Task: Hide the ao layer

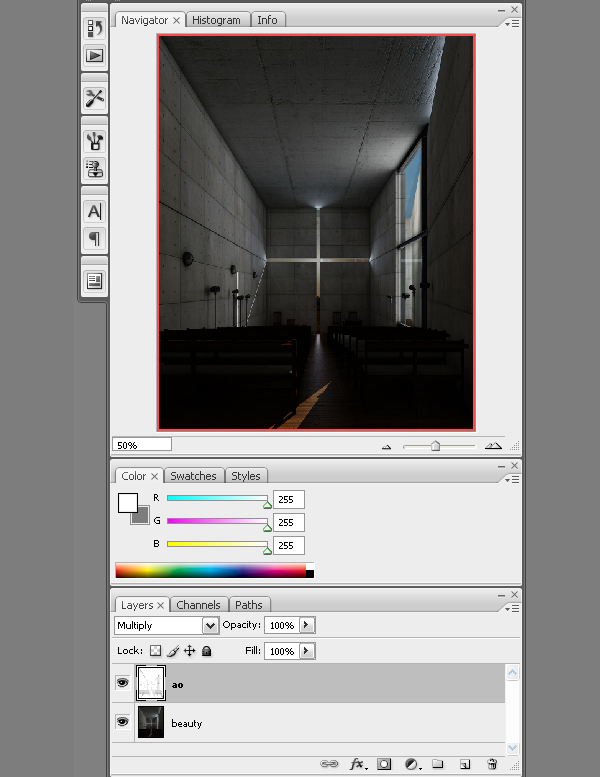Action: (123, 684)
